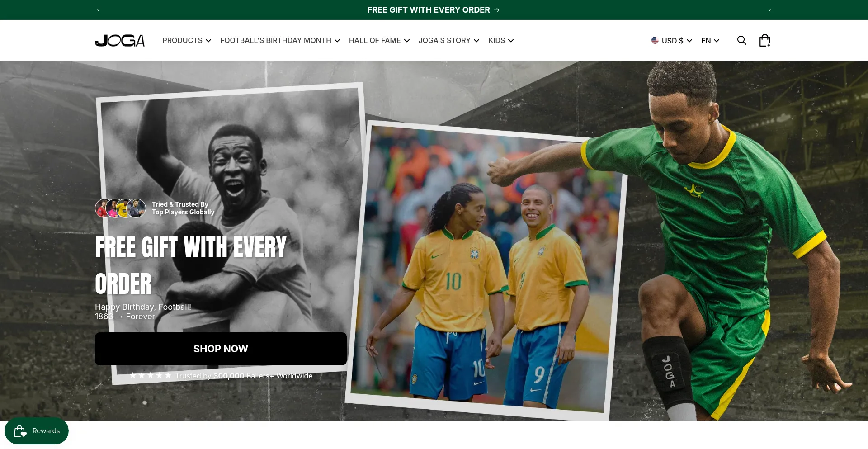The width and height of the screenshot is (868, 449).
Task: Open the Hall of Fame menu
Action: tap(379, 41)
